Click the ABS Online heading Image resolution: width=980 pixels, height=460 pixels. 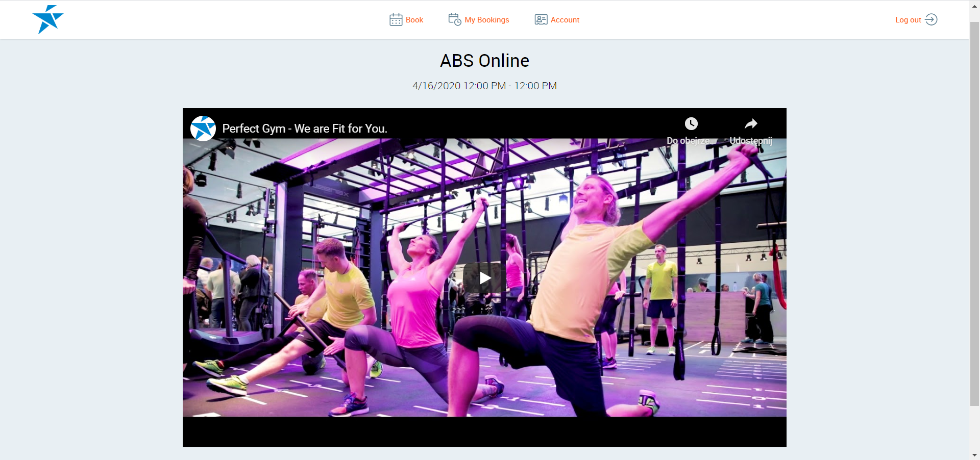[x=484, y=61]
